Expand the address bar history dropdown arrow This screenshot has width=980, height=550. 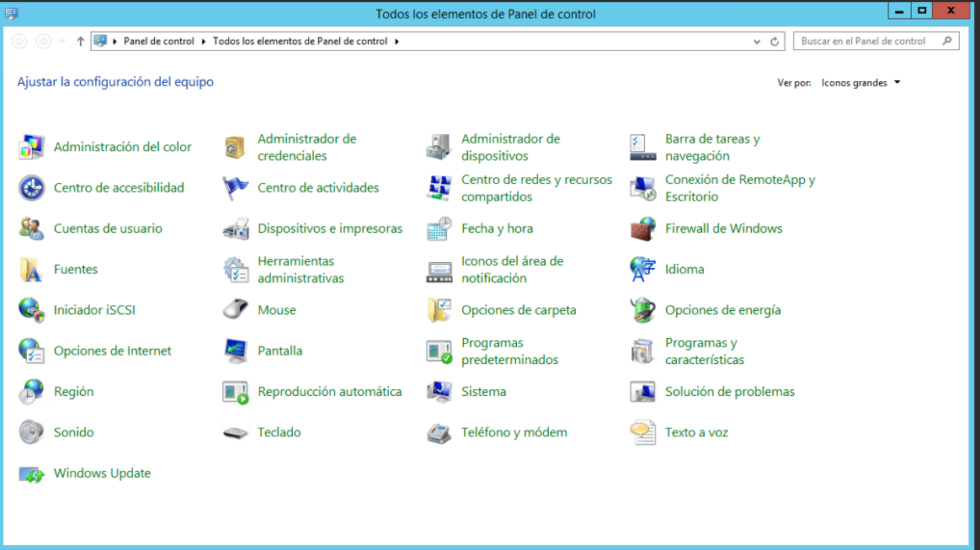point(756,42)
